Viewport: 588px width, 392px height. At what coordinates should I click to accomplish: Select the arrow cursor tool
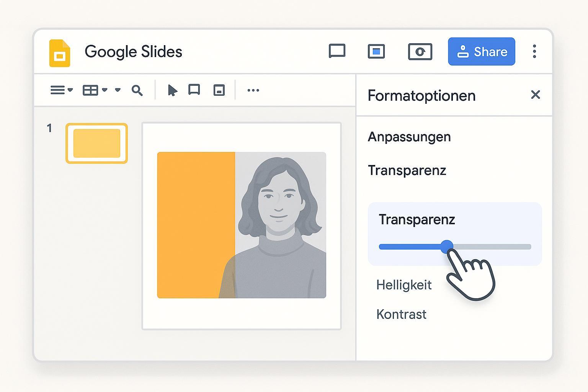point(172,90)
